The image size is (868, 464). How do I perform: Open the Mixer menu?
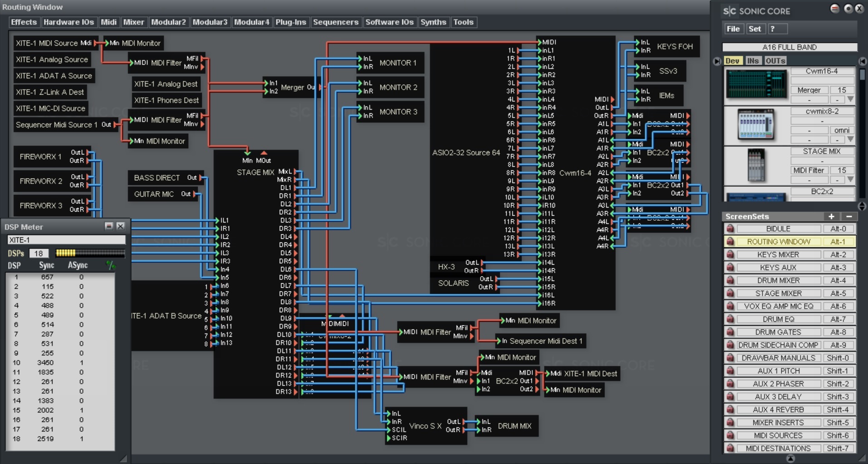(x=134, y=22)
